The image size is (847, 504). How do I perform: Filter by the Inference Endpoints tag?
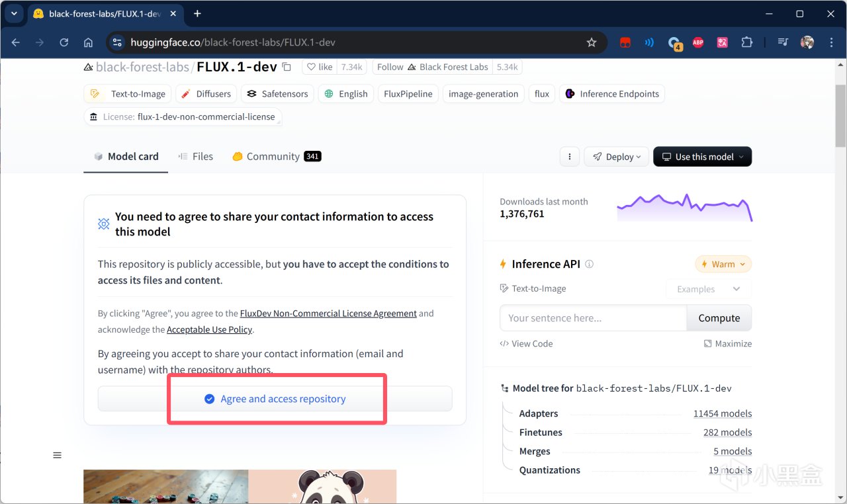tap(612, 94)
